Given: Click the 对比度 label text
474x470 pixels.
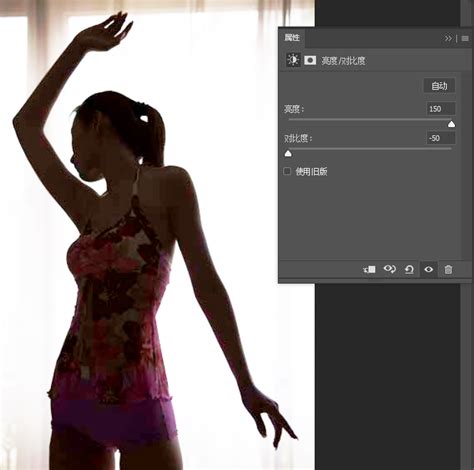Looking at the screenshot, I should point(298,138).
